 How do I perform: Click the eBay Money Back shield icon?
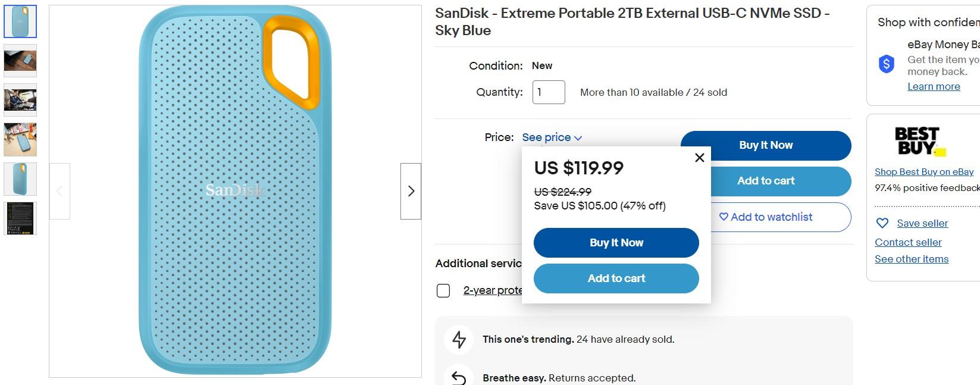coord(887,64)
